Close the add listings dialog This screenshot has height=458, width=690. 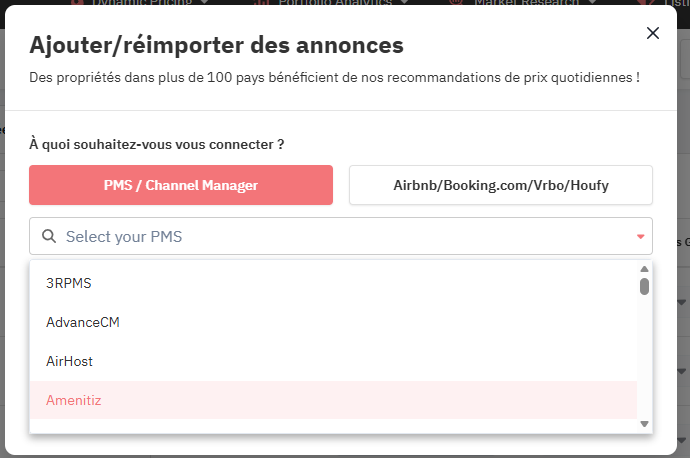tap(653, 33)
